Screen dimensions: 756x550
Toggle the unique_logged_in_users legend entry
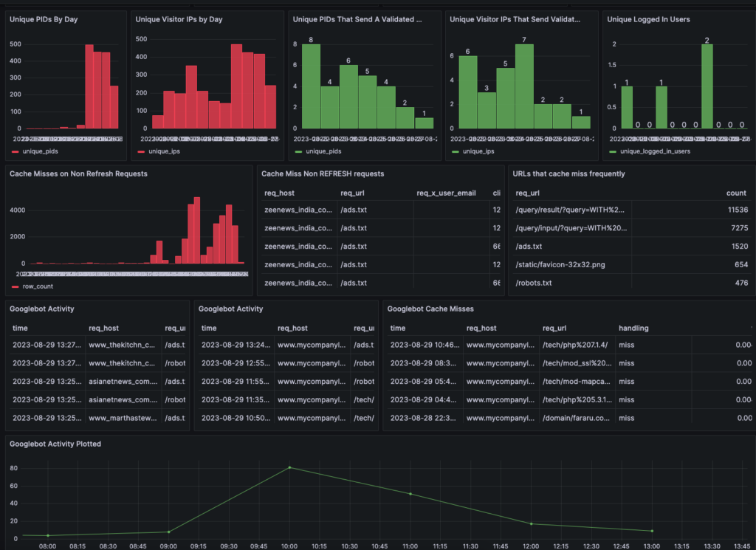click(x=656, y=151)
